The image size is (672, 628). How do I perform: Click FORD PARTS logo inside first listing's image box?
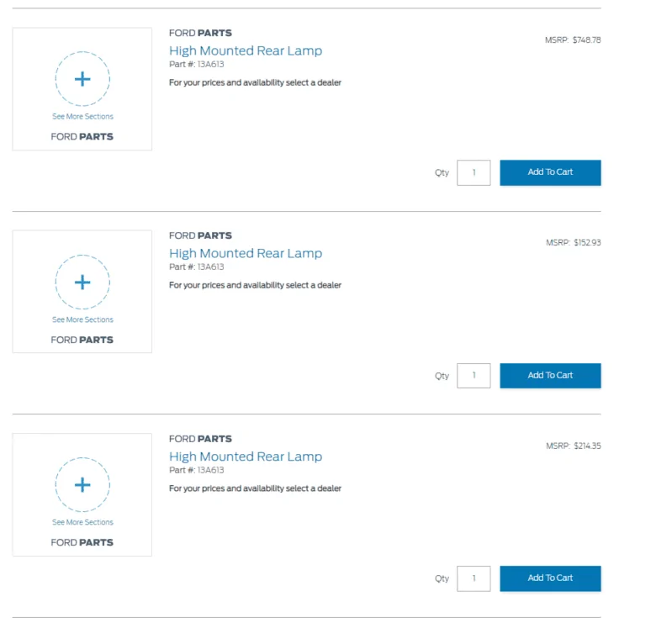82,136
